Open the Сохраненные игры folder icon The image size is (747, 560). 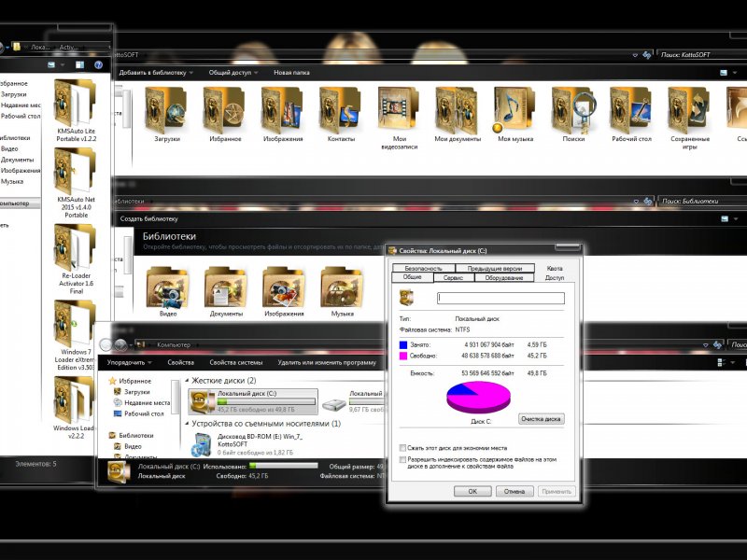pos(689,110)
